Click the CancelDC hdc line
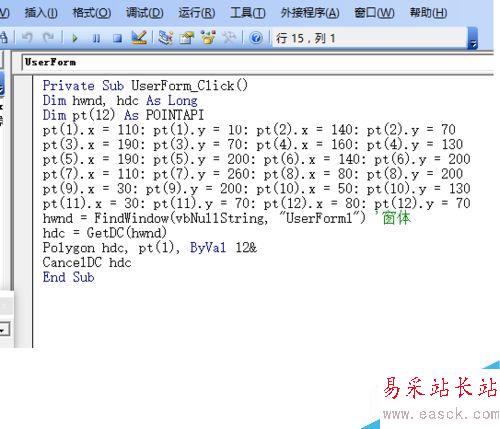Screen dimensions: 500x429 tap(87, 262)
